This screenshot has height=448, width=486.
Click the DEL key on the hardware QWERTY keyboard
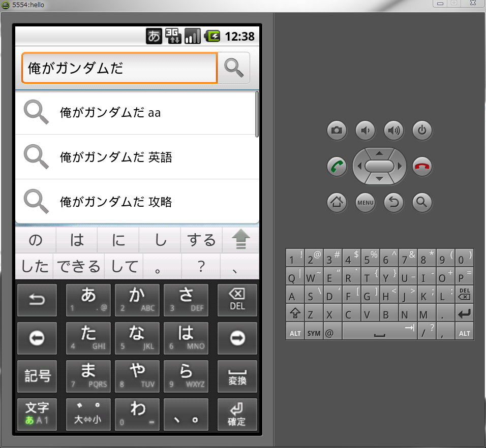(464, 294)
